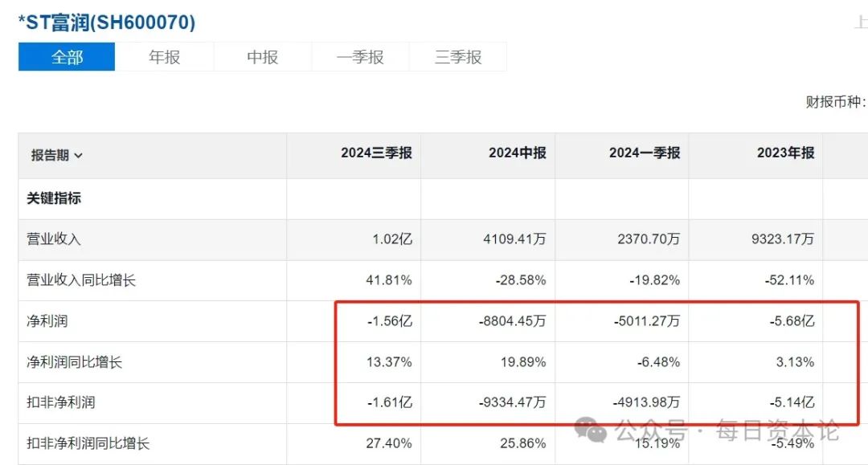Click the 净利润 row label
Screen dimensions: 868x465
pos(47,320)
